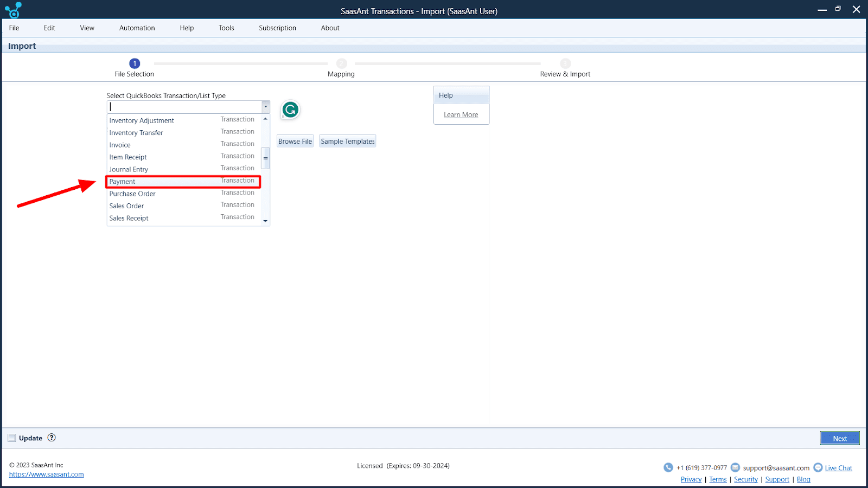Click the Live Chat bubble icon
Image resolution: width=868 pixels, height=488 pixels.
tap(818, 467)
